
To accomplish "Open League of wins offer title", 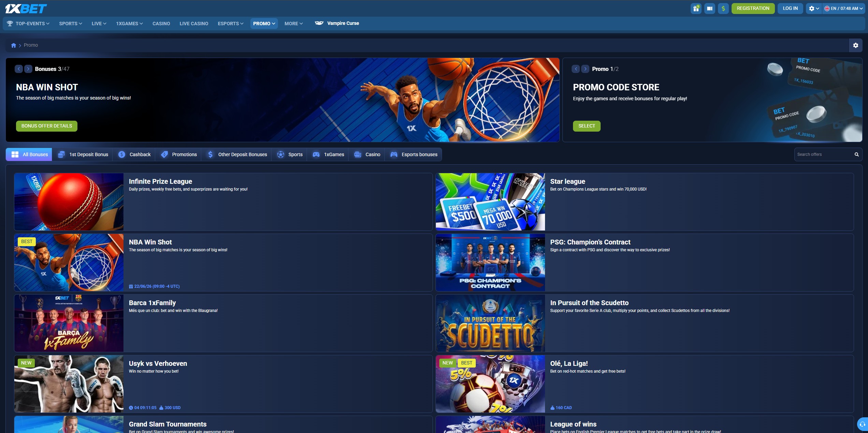I will point(573,424).
